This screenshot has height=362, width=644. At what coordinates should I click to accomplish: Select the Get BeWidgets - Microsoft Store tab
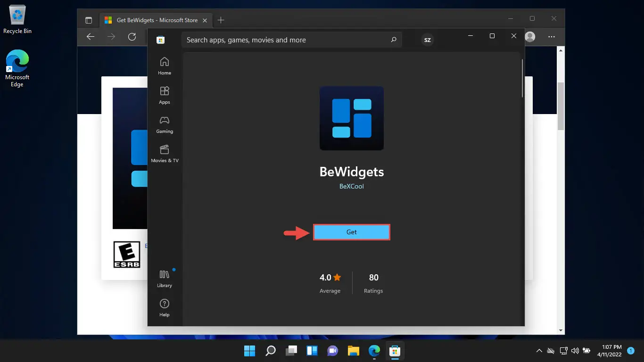(156, 20)
